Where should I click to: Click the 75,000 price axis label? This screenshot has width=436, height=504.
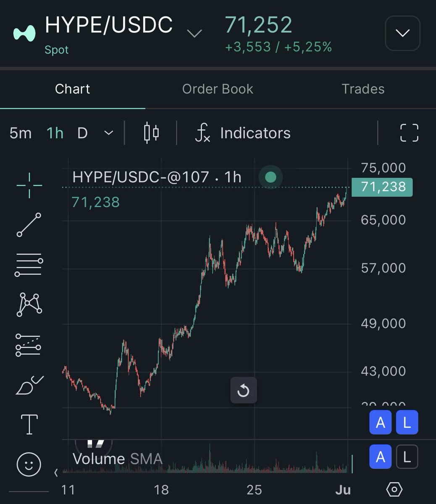pos(383,168)
